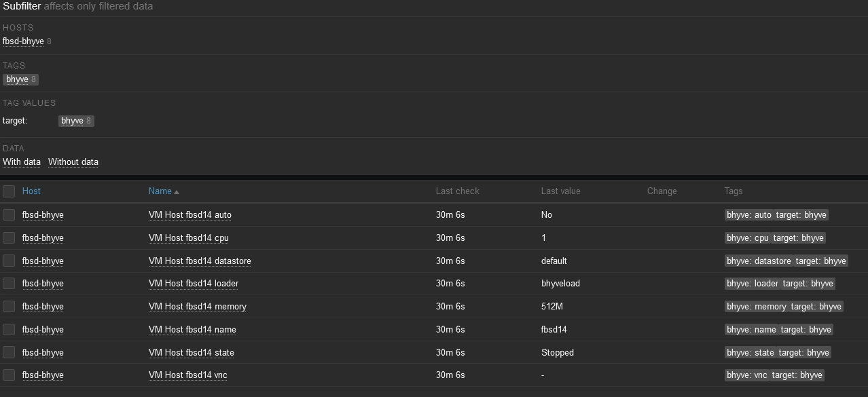The width and height of the screenshot is (868, 397).
Task: Filter by fbsd-bhyve host in subfilter
Action: click(x=23, y=41)
